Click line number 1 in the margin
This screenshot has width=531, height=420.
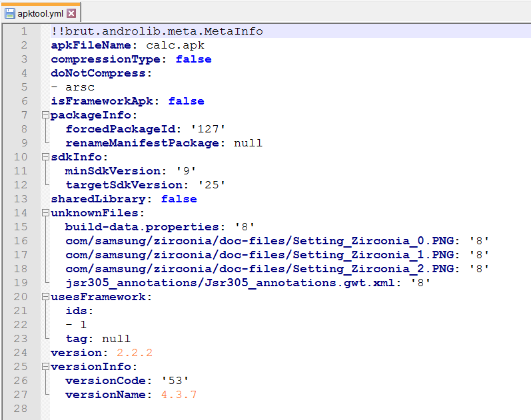pos(24,31)
